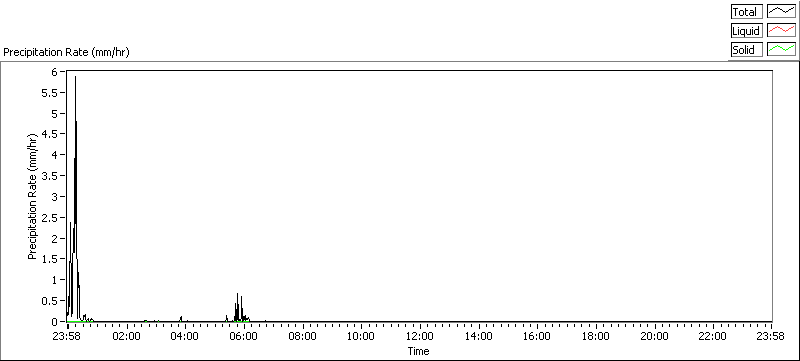The image size is (800, 361).
Task: Click the y-axis value 5.5
Action: [49, 92]
